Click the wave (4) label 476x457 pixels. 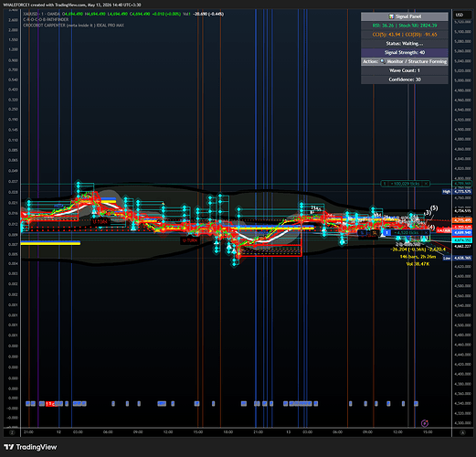[x=431, y=227]
